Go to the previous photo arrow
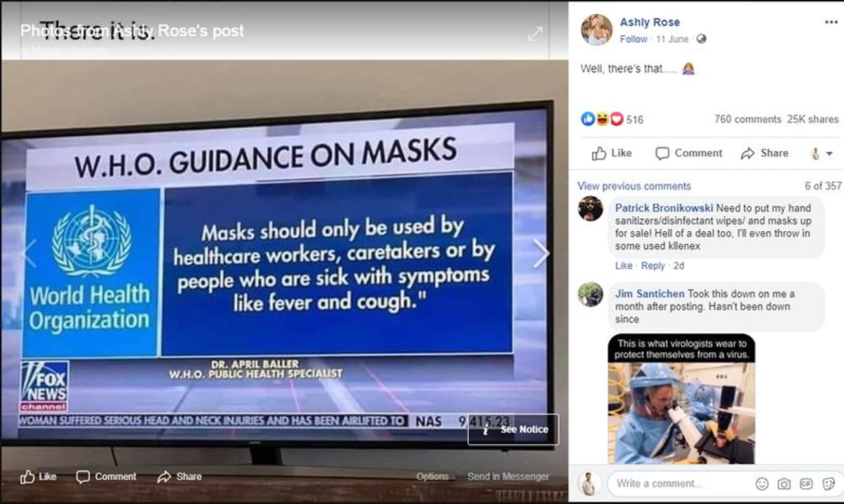The height and width of the screenshot is (504, 844). coord(29,254)
